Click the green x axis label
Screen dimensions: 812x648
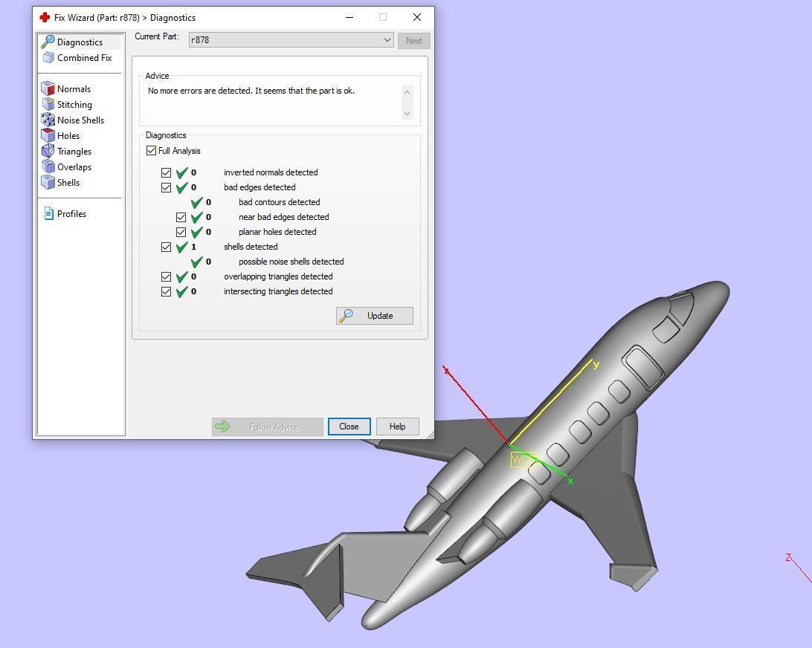click(x=570, y=481)
